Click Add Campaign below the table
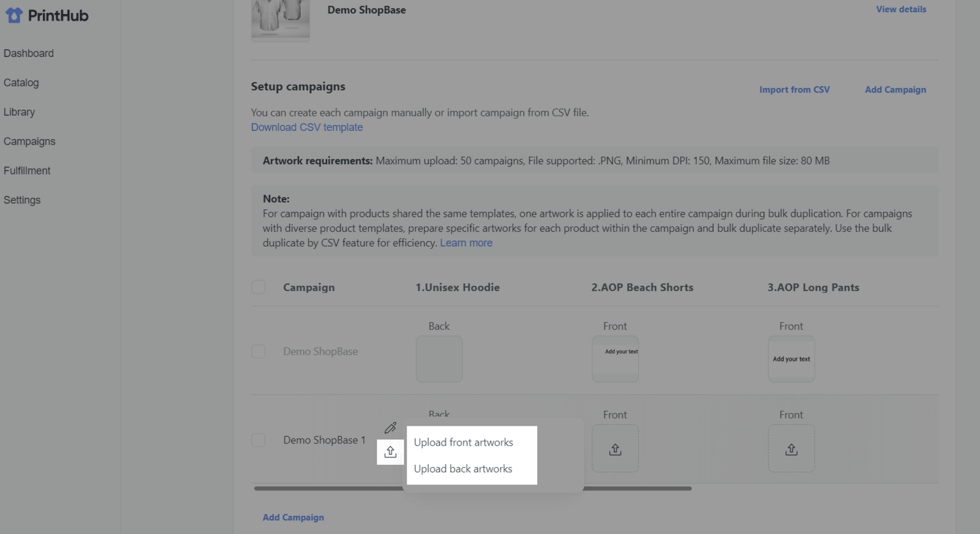This screenshot has width=980, height=534. [293, 517]
